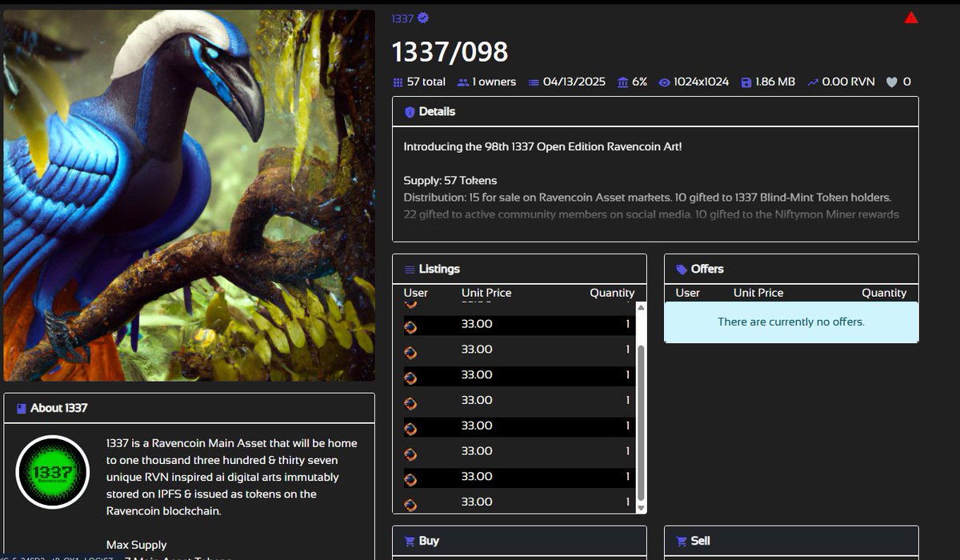Click the 1024x1024 resolution text
960x560 pixels.
pos(701,82)
